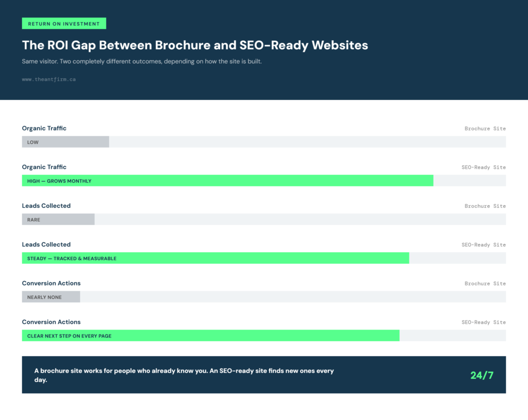This screenshot has height=420, width=528.
Task: Open the www.theantfirm.ca link
Action: click(49, 79)
